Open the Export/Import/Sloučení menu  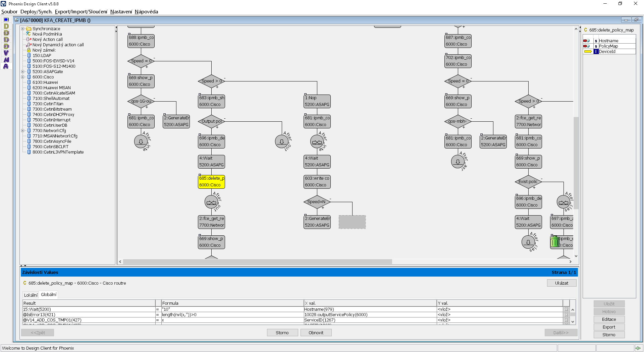pos(81,11)
